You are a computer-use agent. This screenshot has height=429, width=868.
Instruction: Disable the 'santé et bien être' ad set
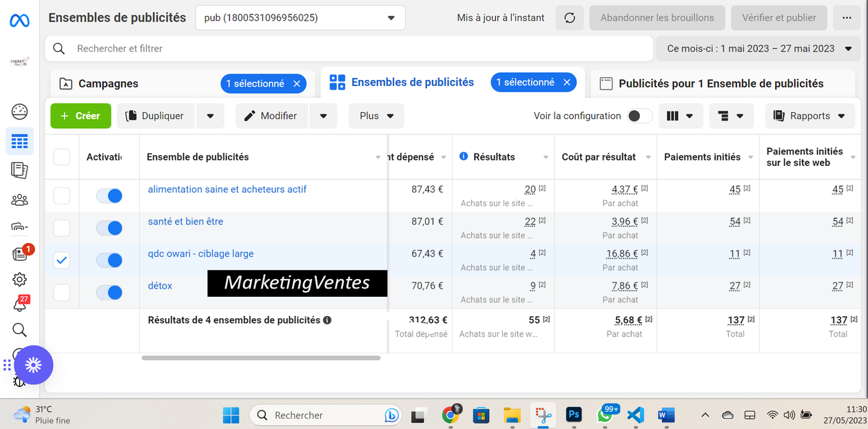tap(109, 228)
